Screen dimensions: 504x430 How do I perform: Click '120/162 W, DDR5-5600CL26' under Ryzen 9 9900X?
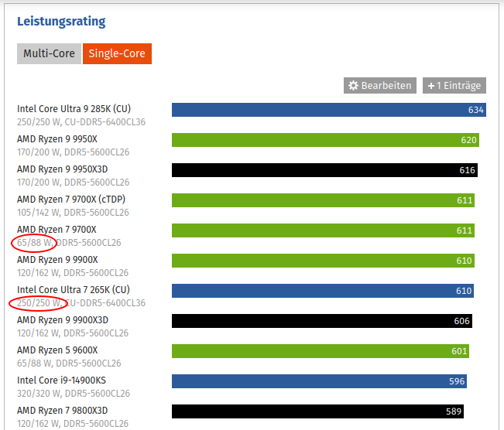click(73, 273)
